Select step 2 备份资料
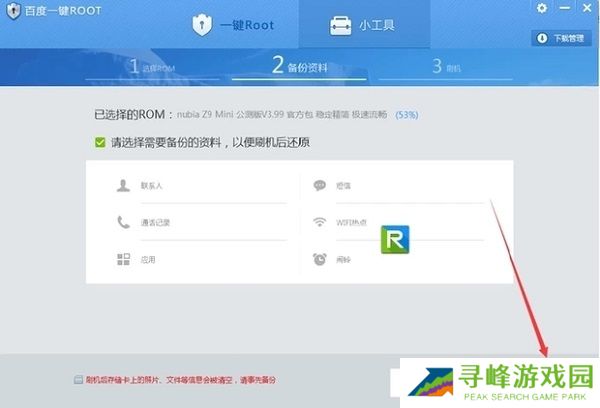 300,68
